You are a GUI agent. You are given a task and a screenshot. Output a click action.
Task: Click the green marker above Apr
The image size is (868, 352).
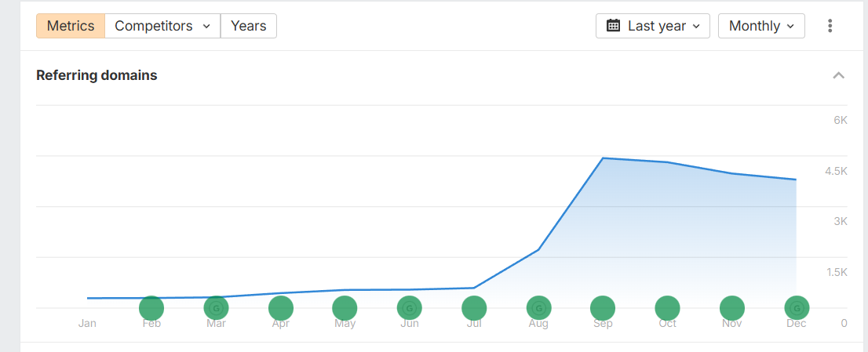pos(281,308)
